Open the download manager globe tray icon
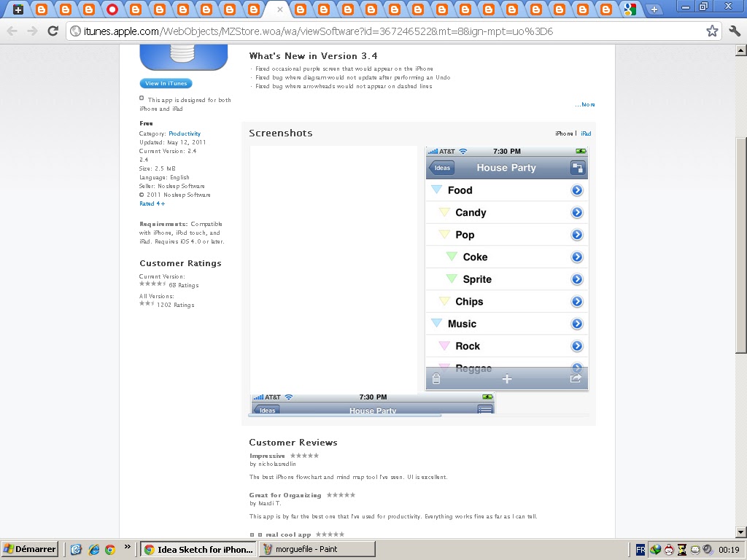The width and height of the screenshot is (747, 560). (x=656, y=550)
